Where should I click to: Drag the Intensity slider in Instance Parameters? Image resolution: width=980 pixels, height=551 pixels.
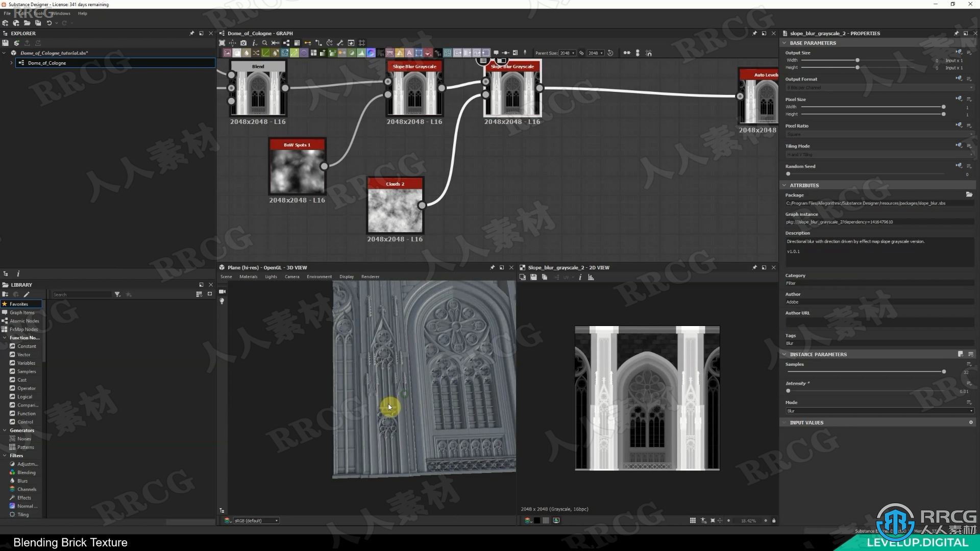[x=788, y=391]
